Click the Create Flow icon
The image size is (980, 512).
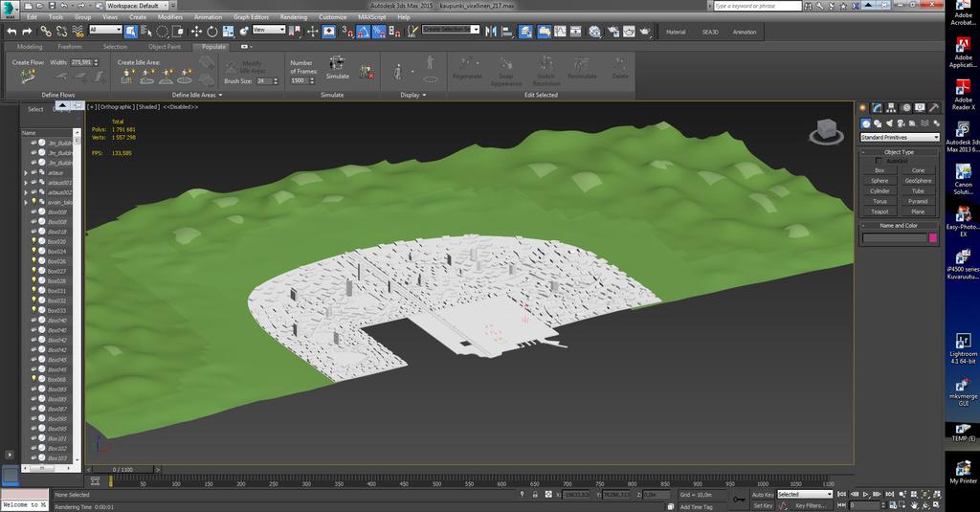pos(28,77)
